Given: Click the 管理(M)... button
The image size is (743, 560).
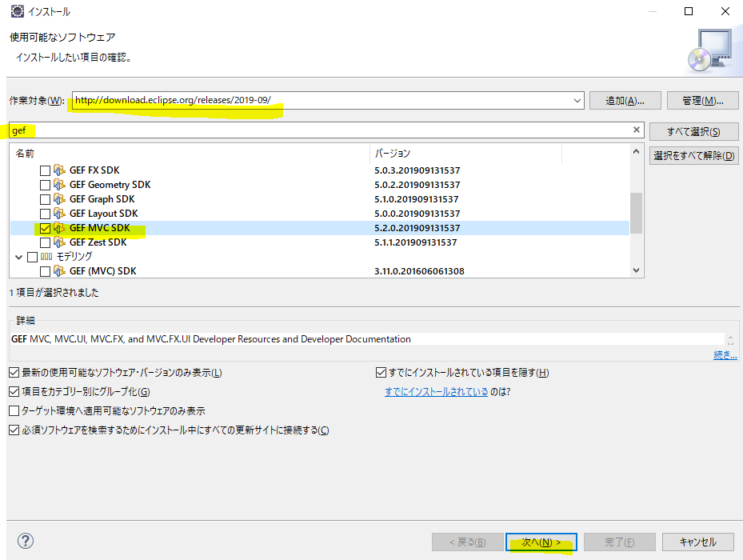Looking at the screenshot, I should point(703,101).
